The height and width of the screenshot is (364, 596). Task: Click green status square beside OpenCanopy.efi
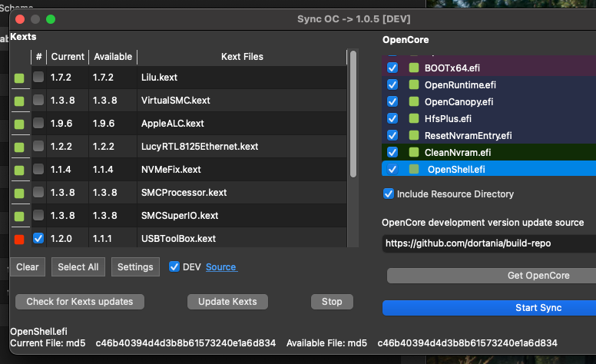[x=414, y=101]
